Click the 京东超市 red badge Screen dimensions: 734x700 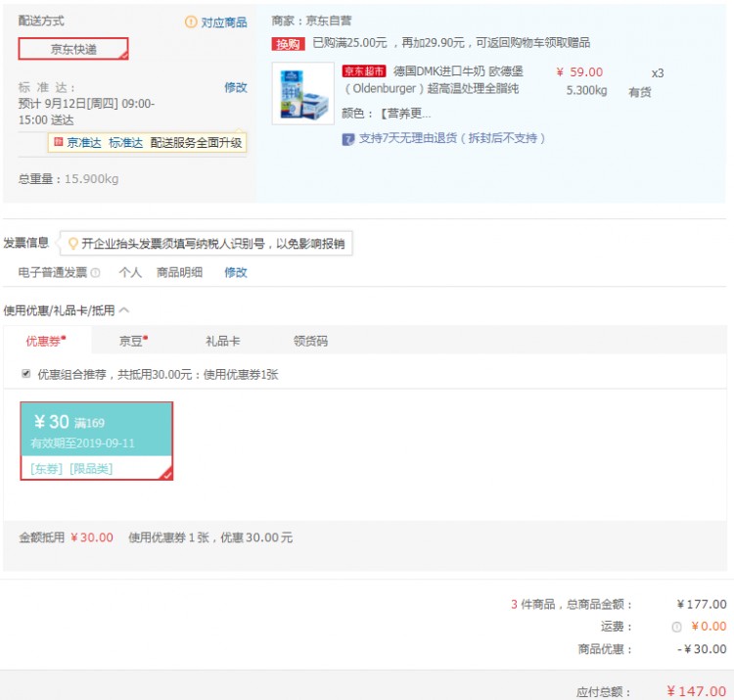pos(364,71)
